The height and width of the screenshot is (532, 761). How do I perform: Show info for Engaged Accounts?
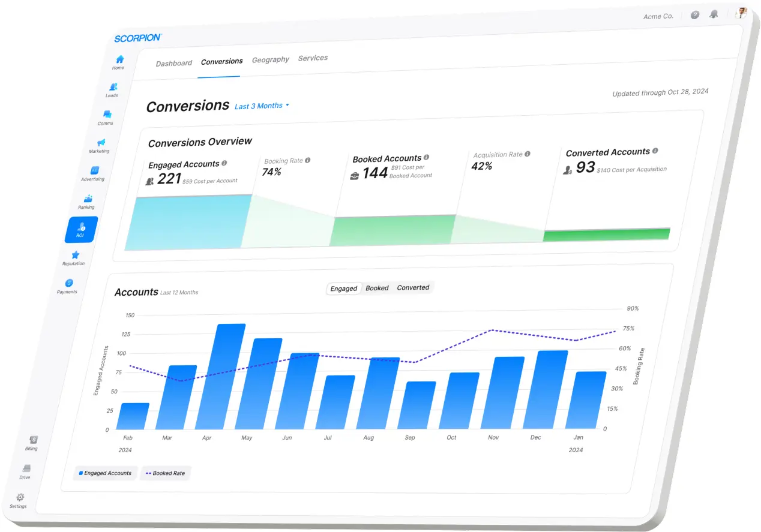[x=224, y=163]
